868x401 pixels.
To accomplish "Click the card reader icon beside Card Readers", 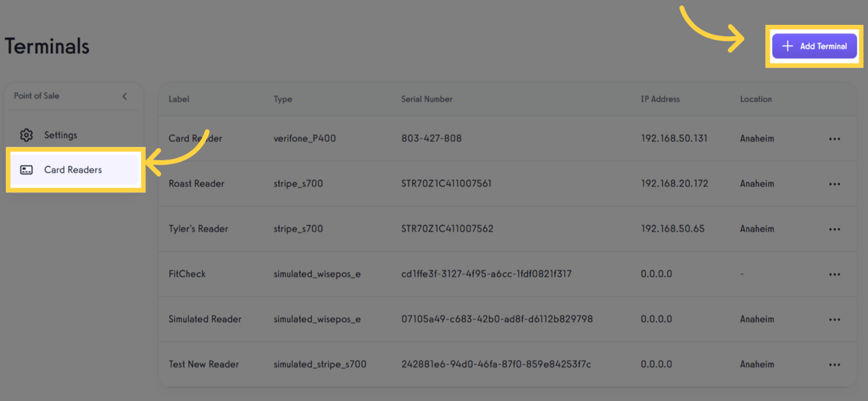I will 26,170.
